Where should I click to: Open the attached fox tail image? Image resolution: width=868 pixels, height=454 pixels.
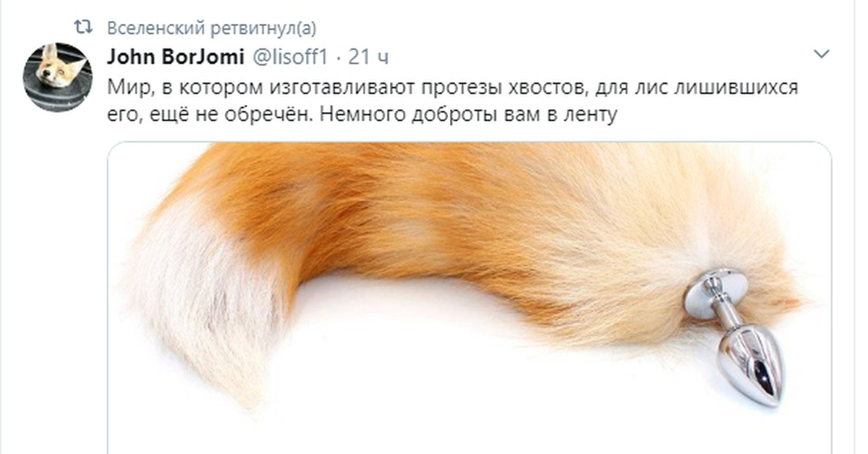(x=469, y=298)
